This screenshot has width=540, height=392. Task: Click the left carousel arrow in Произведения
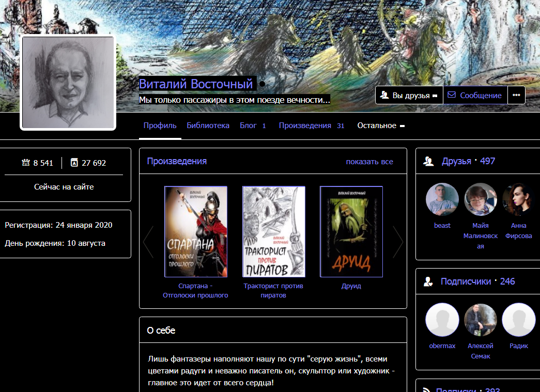(148, 241)
